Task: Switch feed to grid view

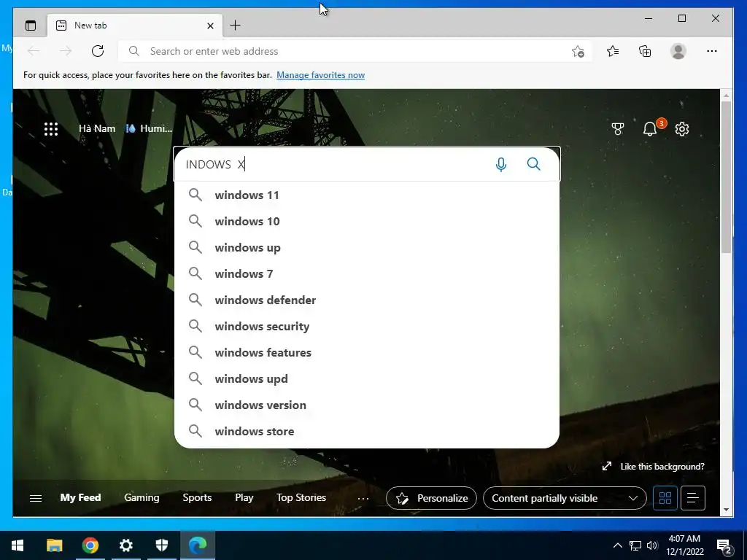Action: coord(665,498)
